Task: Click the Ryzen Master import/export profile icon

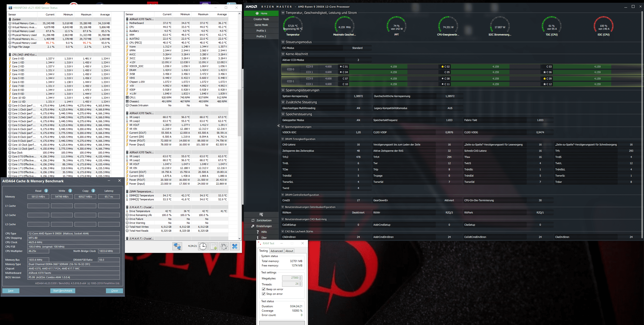Action: pos(261,214)
